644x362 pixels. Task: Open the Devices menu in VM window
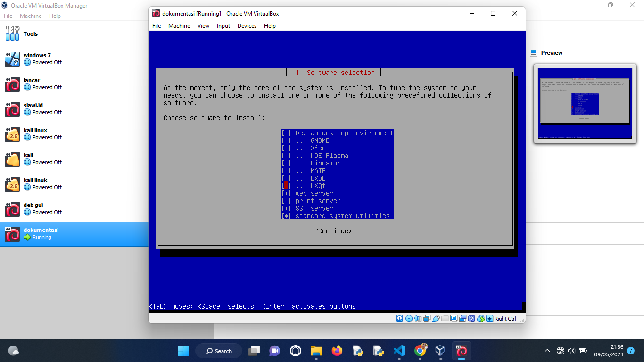[247, 26]
